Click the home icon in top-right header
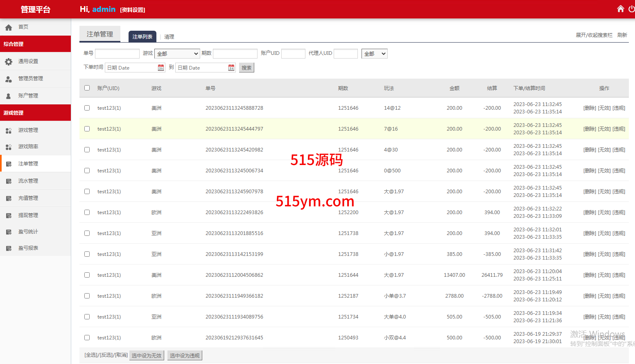Screen dimensions: 635x364 (621, 9)
